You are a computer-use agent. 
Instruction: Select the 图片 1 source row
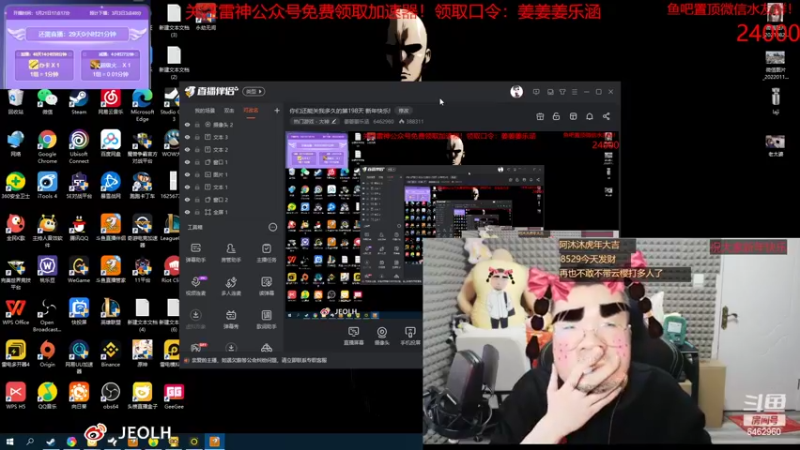pos(232,174)
